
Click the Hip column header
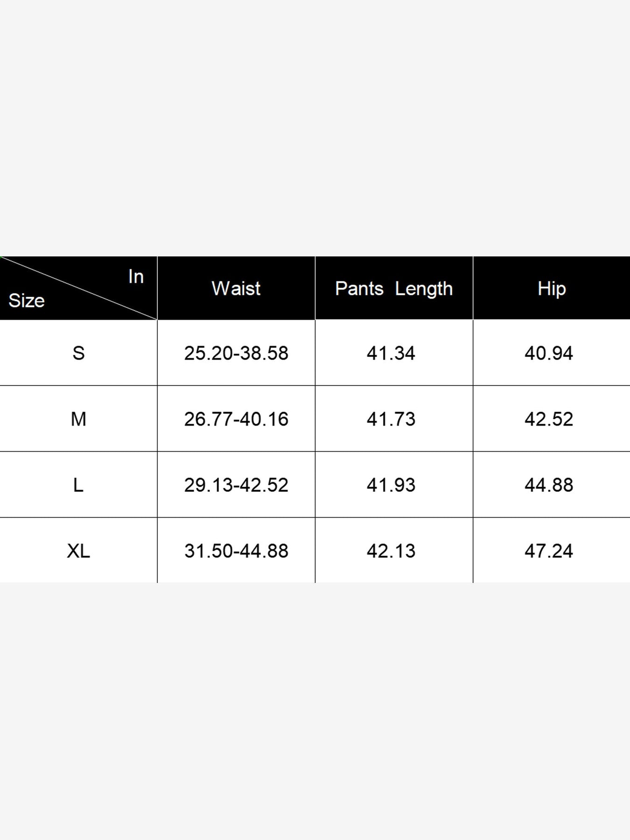click(x=552, y=288)
